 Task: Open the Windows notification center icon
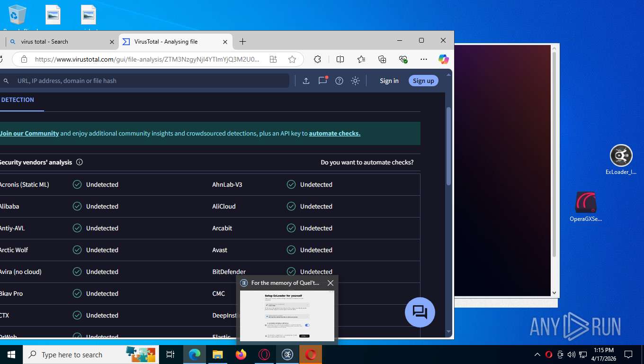pyautogui.click(x=628, y=355)
